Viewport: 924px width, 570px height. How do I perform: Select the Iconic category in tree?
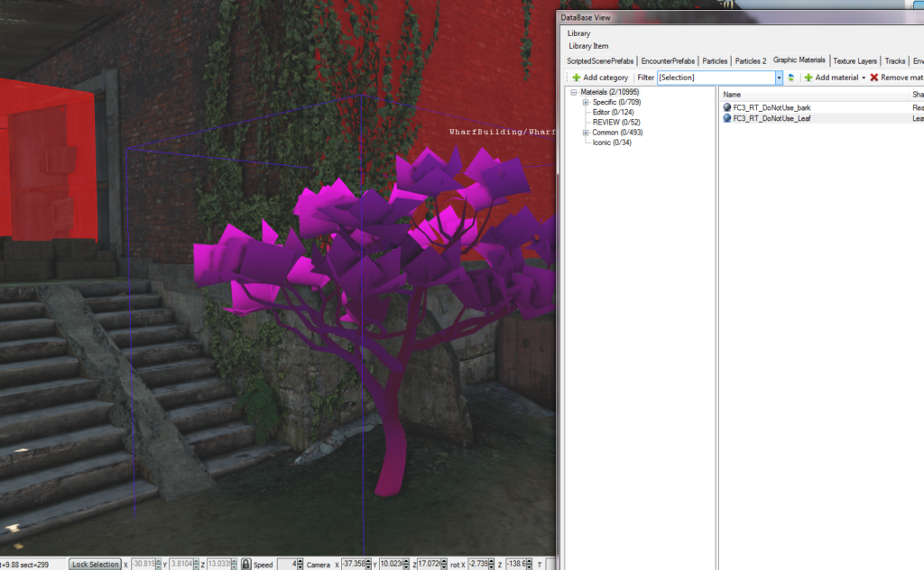click(x=611, y=142)
